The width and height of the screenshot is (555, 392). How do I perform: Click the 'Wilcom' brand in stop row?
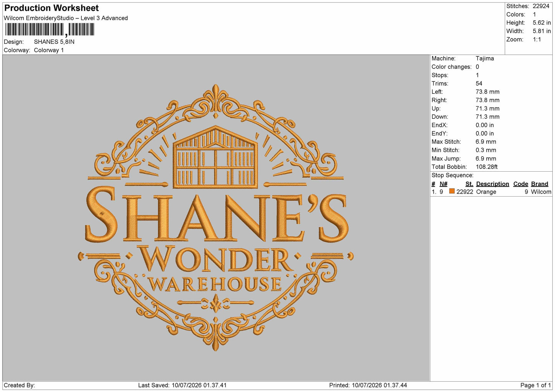(541, 192)
